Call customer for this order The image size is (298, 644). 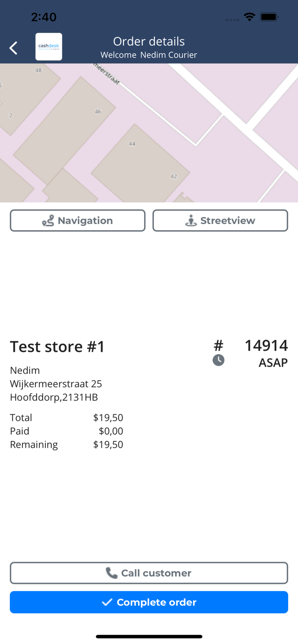tap(149, 573)
